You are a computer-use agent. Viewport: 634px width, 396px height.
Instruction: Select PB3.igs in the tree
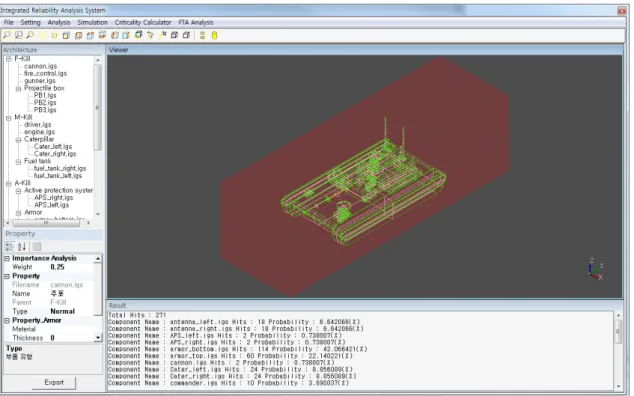coord(45,110)
